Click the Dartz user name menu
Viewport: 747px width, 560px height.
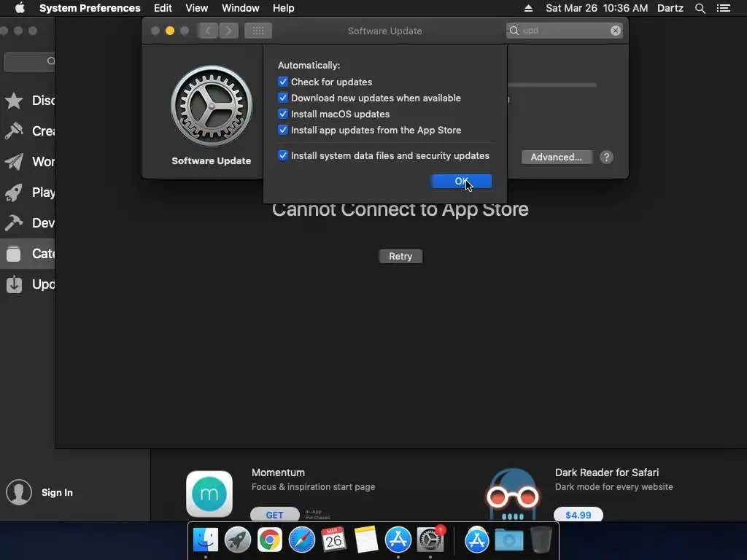click(x=670, y=8)
